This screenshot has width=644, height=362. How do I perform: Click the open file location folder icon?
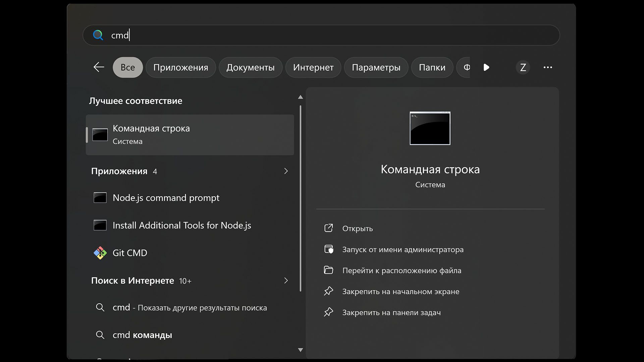pyautogui.click(x=329, y=270)
